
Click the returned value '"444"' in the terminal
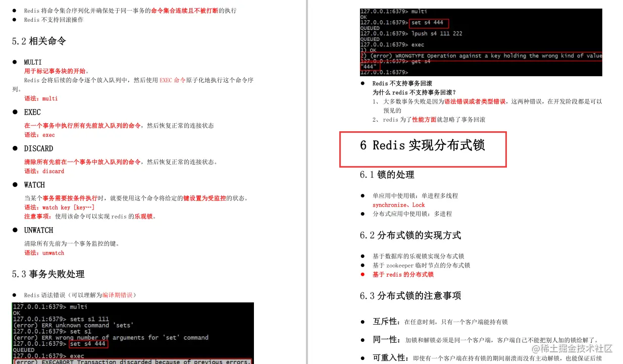click(369, 67)
